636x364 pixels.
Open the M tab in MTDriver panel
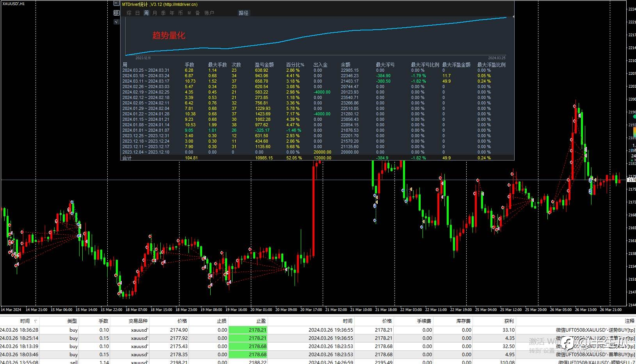(189, 13)
